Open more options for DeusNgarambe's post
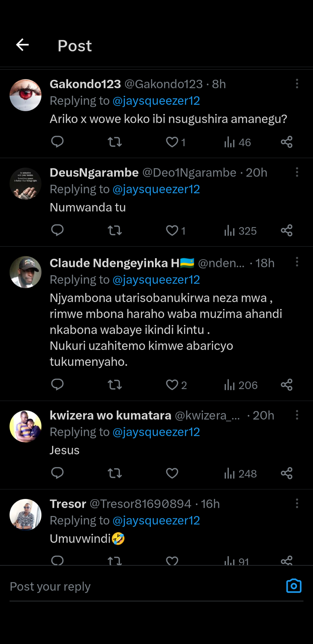Image resolution: width=313 pixels, height=644 pixels. point(297,172)
